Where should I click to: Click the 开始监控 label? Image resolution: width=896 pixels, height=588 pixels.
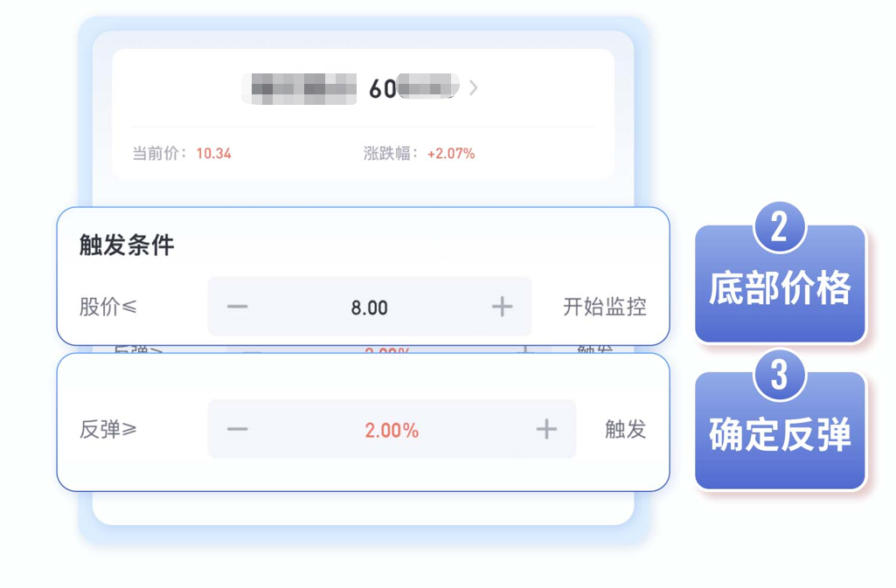pos(605,308)
